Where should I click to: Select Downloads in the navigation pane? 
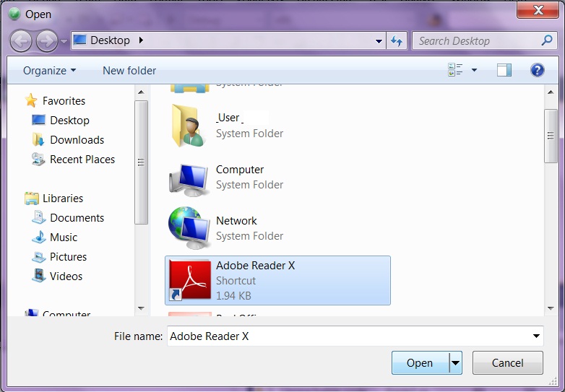pos(77,139)
